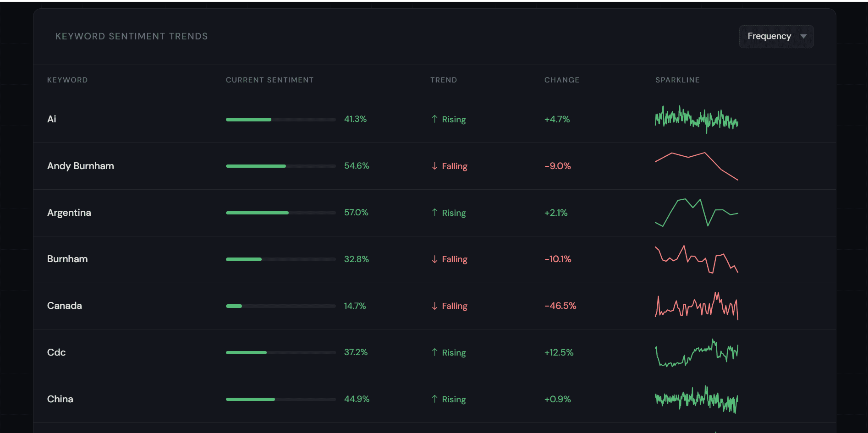Click the 14.7% sentiment value
The width and height of the screenshot is (868, 433).
(355, 306)
